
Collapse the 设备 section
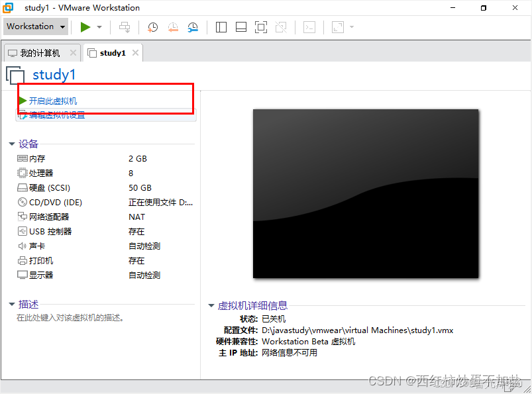11,144
